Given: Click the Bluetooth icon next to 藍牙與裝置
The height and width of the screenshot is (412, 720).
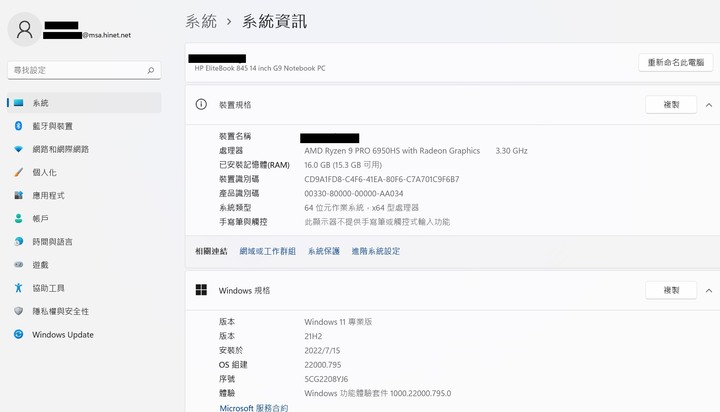Looking at the screenshot, I should coord(18,126).
